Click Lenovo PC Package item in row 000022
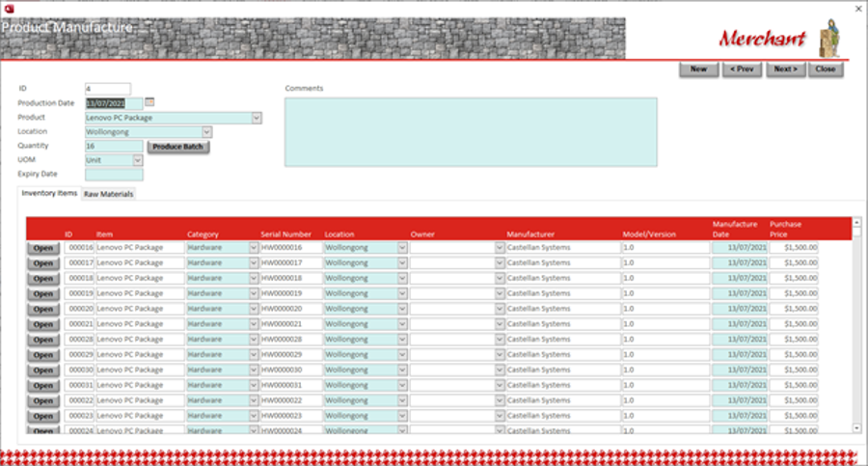868x466 pixels. [x=140, y=400]
